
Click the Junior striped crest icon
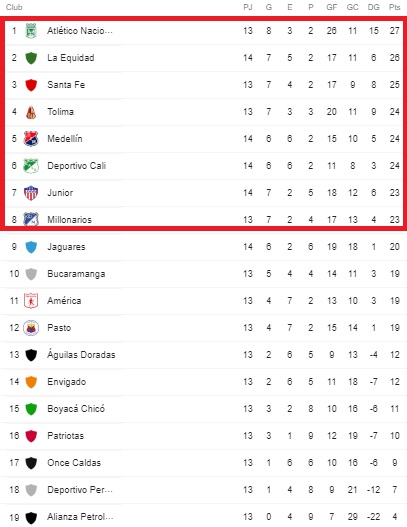31,193
